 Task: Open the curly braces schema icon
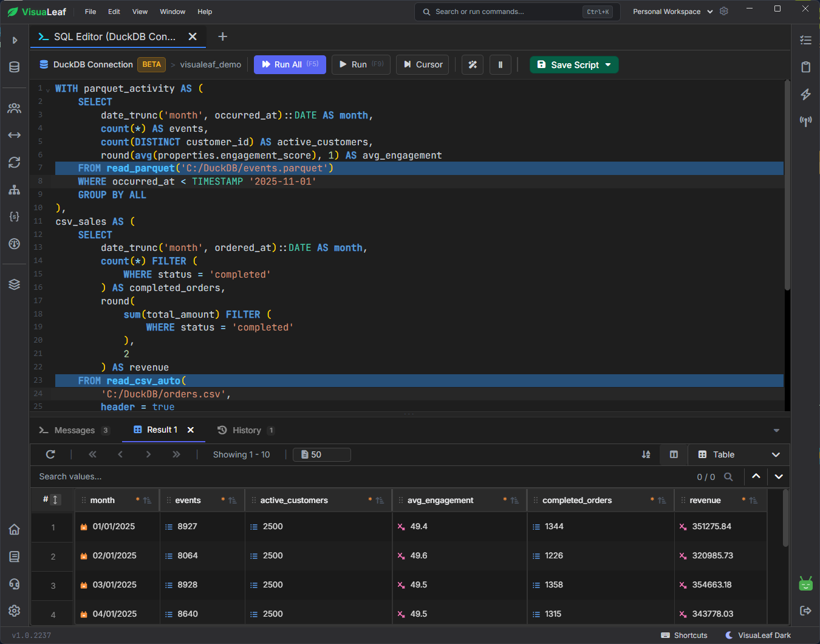click(x=15, y=216)
